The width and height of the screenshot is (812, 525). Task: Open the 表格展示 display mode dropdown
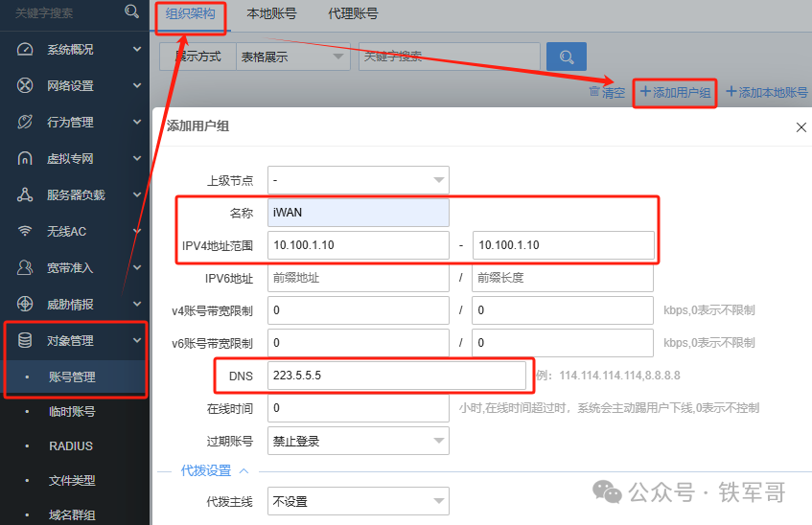[292, 57]
